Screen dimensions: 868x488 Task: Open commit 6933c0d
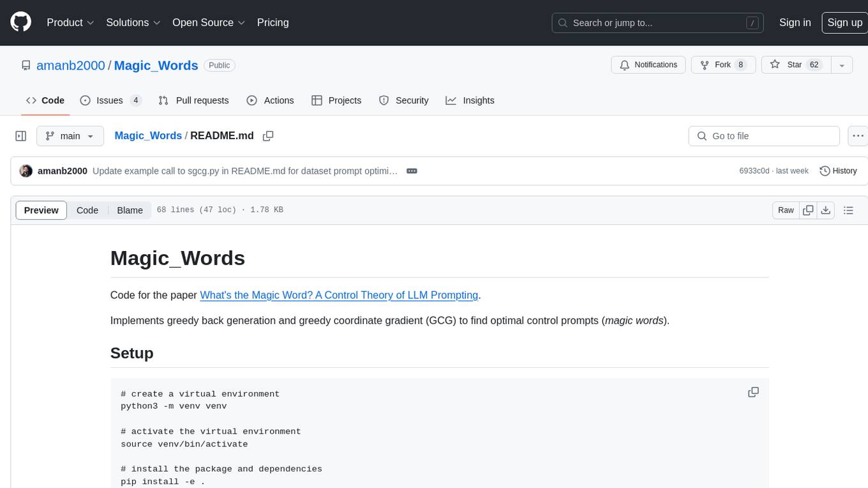(x=754, y=171)
